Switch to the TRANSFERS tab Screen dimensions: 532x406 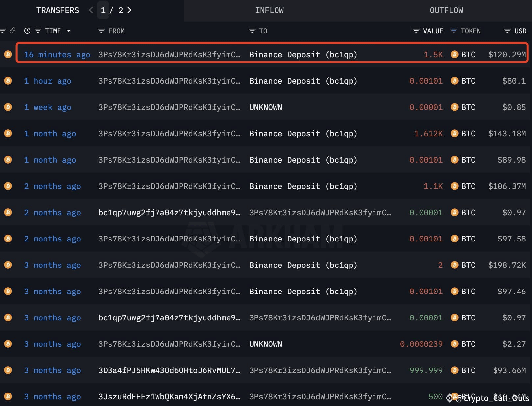[58, 10]
